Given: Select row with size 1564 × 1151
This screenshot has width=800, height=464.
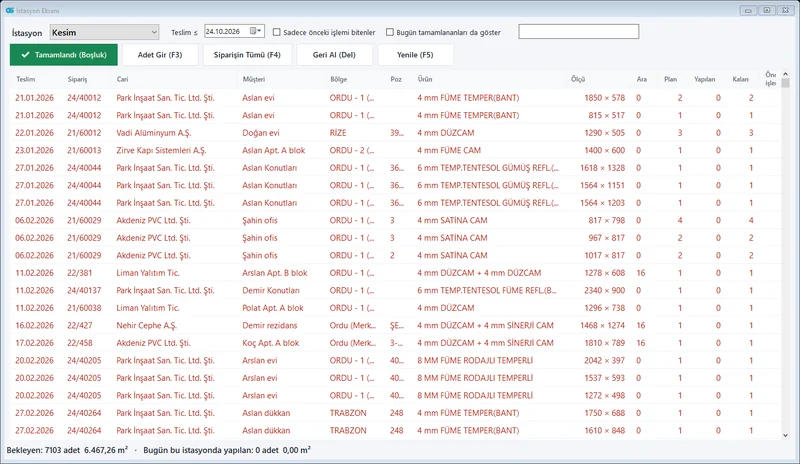Looking at the screenshot, I should tap(395, 185).
